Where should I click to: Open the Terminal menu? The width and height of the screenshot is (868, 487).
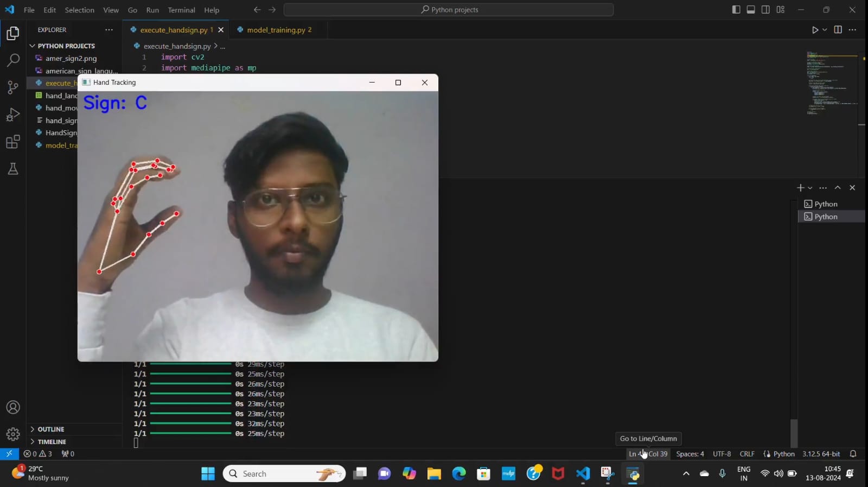click(x=181, y=10)
